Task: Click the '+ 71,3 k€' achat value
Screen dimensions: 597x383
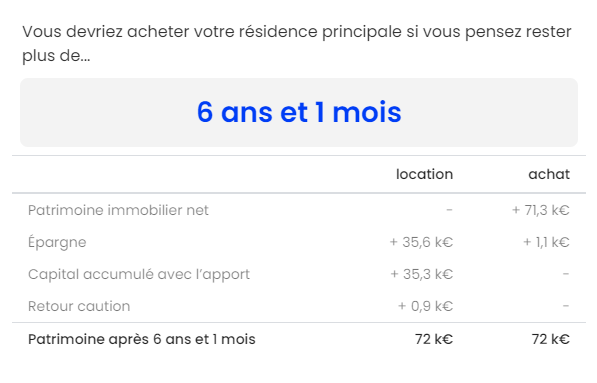Action: pyautogui.click(x=541, y=210)
